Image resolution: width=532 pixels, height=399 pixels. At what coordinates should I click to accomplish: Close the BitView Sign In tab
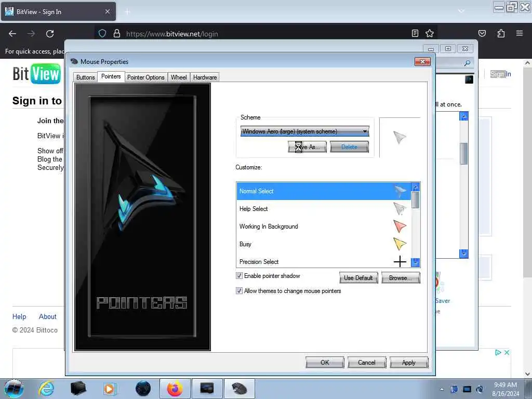(108, 11)
